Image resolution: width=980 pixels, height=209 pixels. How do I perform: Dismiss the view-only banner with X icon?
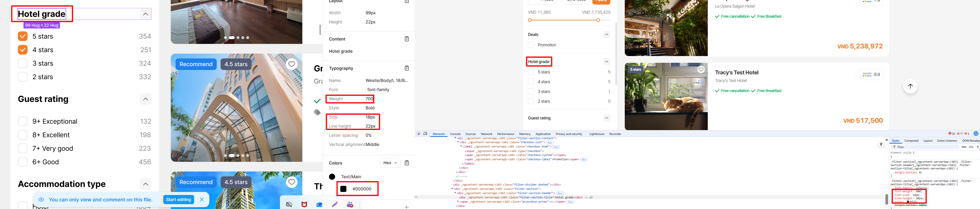point(202,200)
